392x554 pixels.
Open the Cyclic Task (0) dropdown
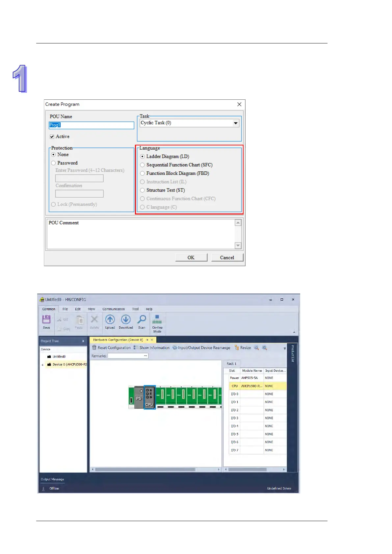click(236, 123)
